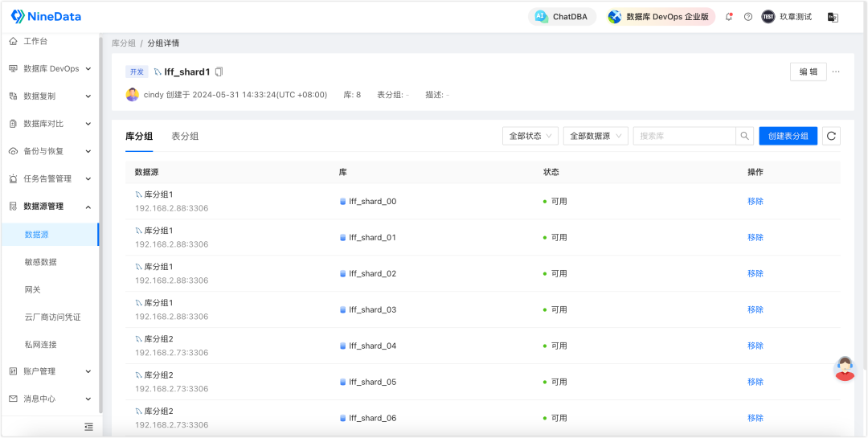Click cindy's user avatar
Image resolution: width=868 pixels, height=438 pixels.
(133, 95)
